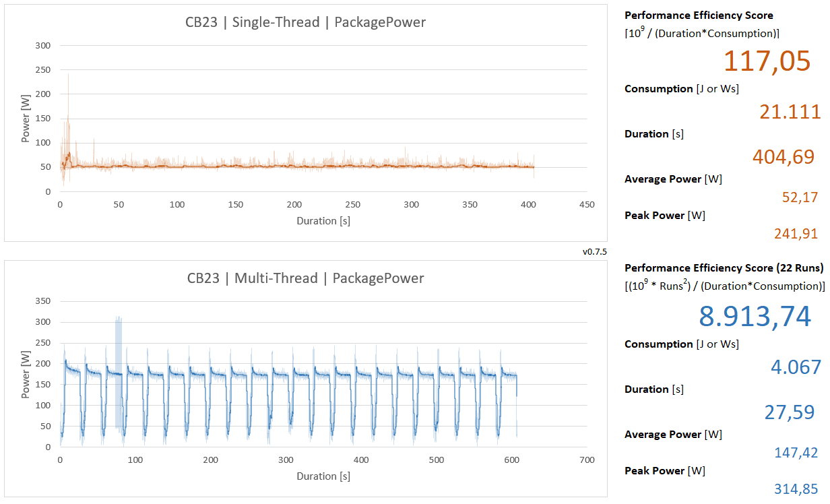Select the multi-thread average power 147,42
830x504 pixels.
796,453
